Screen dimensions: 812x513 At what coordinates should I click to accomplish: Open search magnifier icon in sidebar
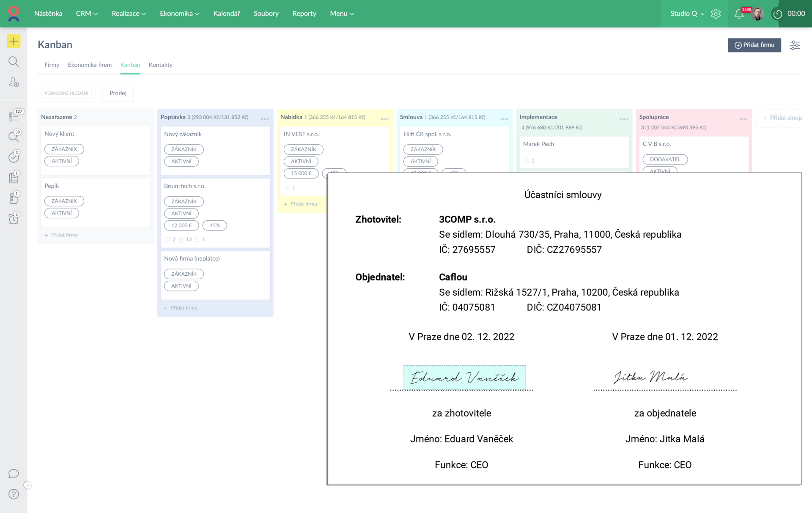14,62
